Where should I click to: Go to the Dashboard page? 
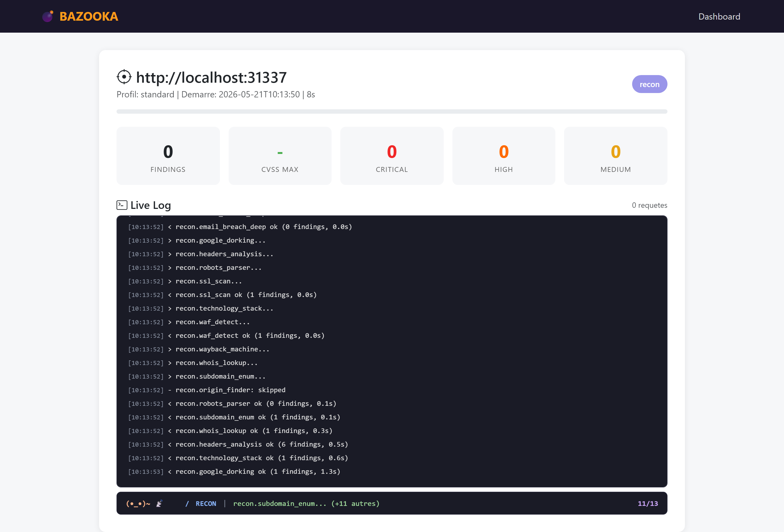tap(719, 17)
